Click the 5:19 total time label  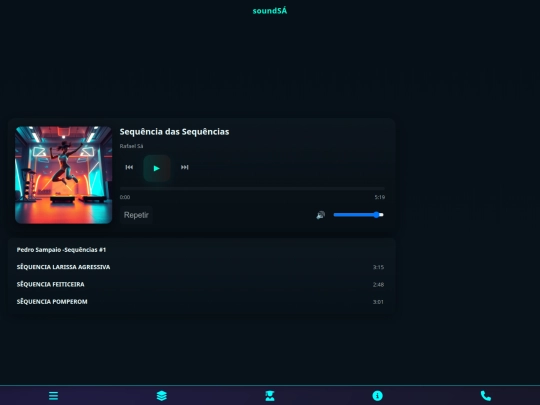(x=380, y=197)
